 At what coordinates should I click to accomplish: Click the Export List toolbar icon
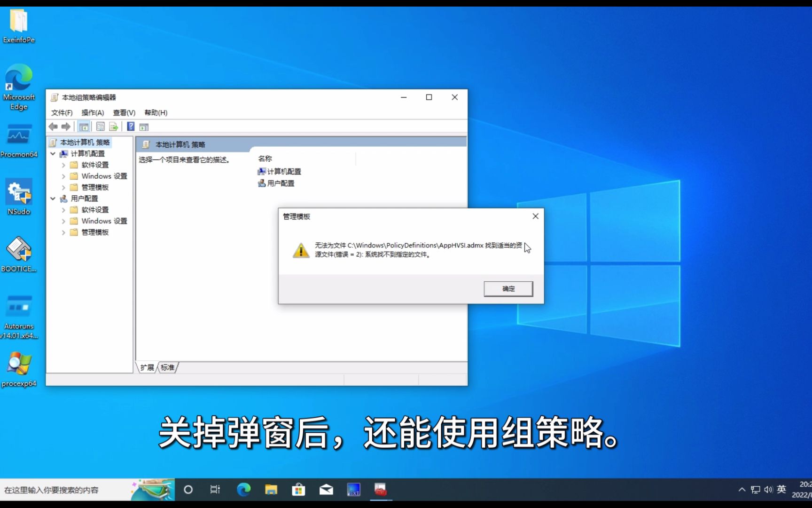click(x=114, y=127)
